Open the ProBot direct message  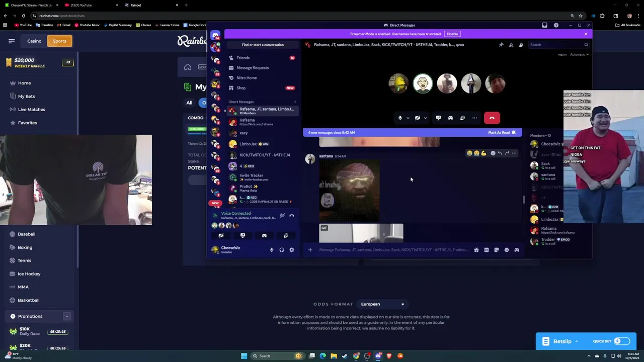(262, 188)
